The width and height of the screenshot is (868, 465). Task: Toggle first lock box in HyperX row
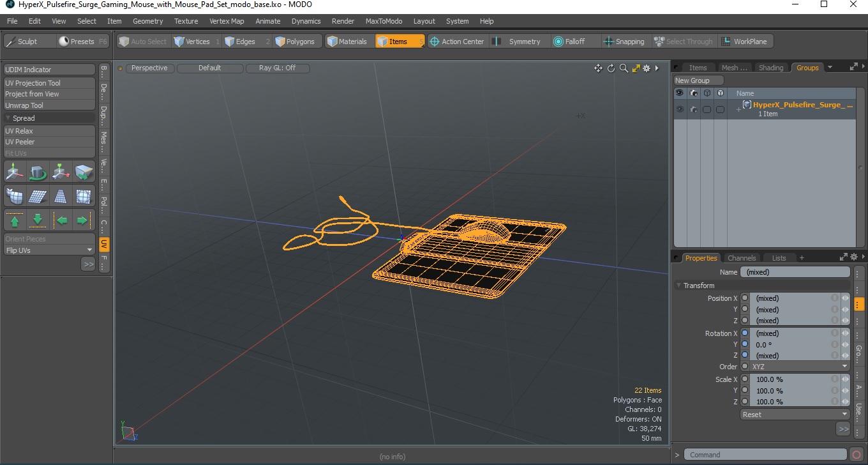click(707, 109)
